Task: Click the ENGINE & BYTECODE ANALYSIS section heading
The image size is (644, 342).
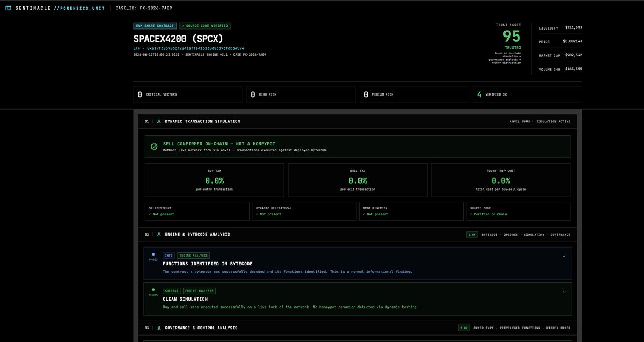Action: [x=197, y=235]
